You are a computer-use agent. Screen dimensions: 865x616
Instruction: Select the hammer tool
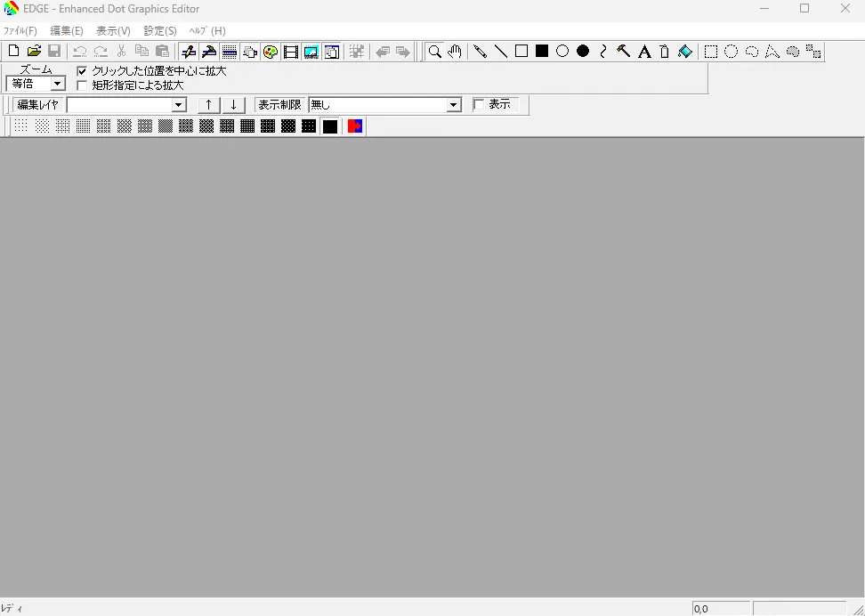point(623,52)
